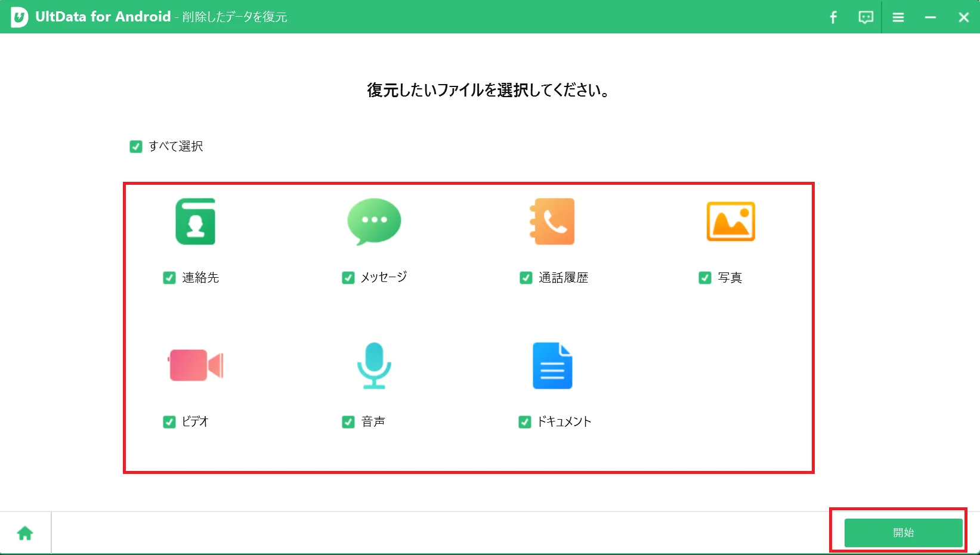This screenshot has height=555, width=980.
Task: Uncheck the ドキュメント checkbox
Action: (524, 421)
